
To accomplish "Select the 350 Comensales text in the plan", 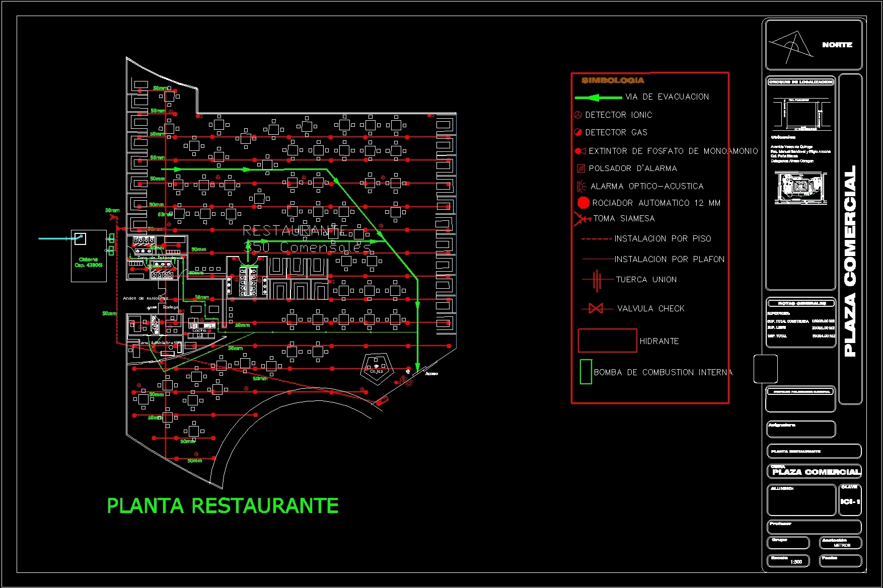I will tap(308, 247).
